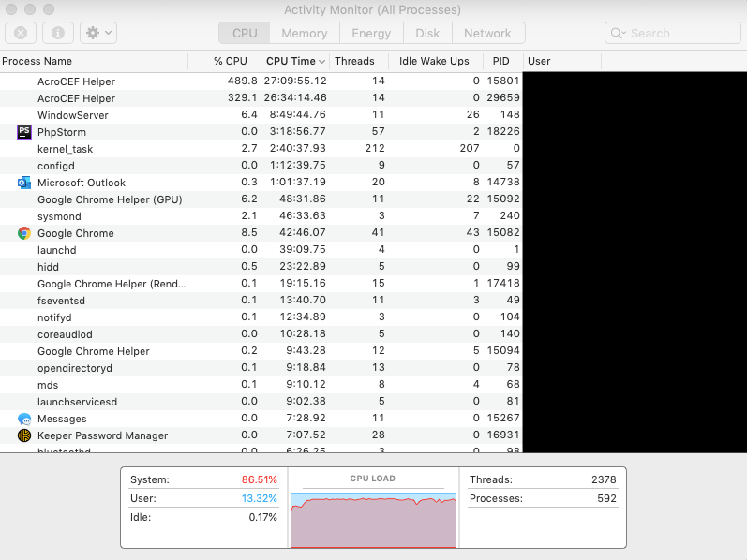Switch to the CPU tab
This screenshot has width=747, height=560.
pos(245,33)
